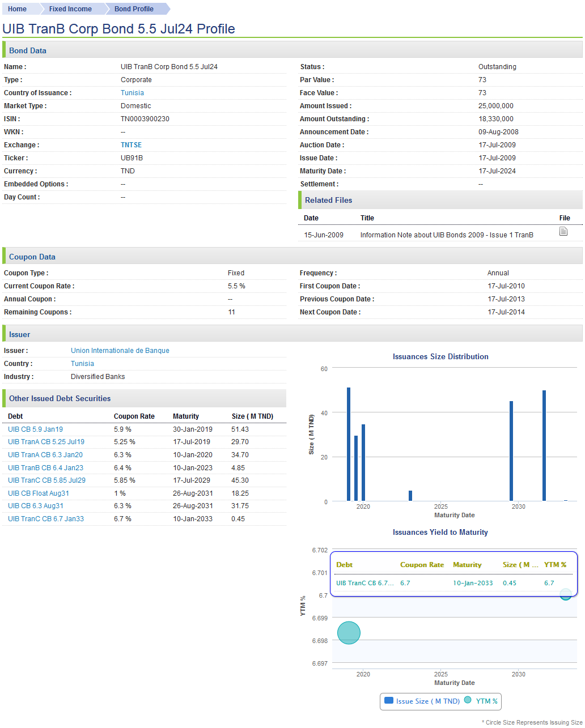Click the Maturity Date value 17-Jul-2024
Image resolution: width=585 pixels, height=728 pixels.
tap(497, 171)
